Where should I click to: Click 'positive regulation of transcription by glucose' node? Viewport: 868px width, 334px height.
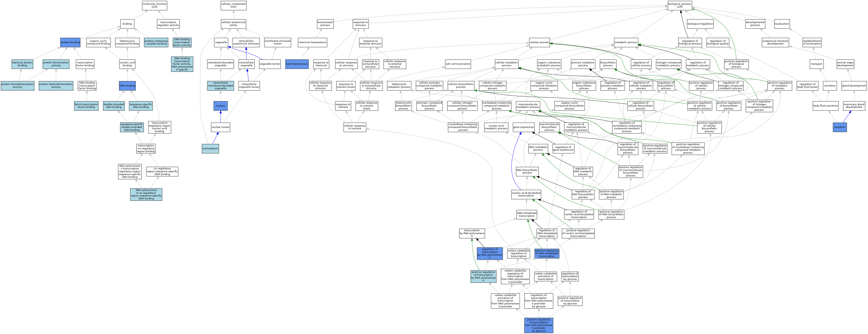click(x=570, y=301)
